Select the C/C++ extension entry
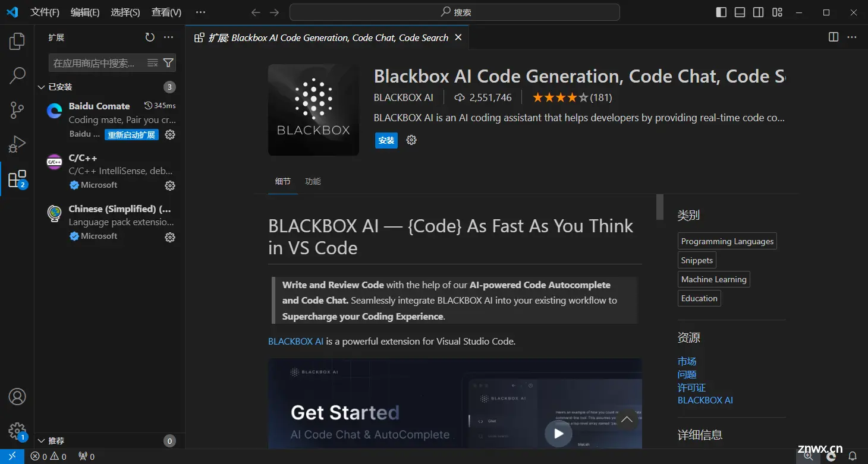This screenshot has width=868, height=464. click(109, 171)
